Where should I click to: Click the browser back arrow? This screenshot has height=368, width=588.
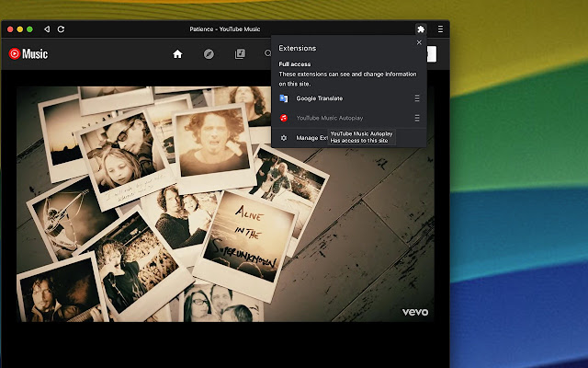47,29
